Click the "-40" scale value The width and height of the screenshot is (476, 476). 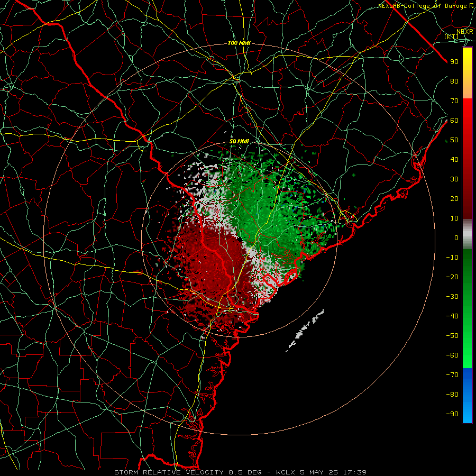click(452, 316)
